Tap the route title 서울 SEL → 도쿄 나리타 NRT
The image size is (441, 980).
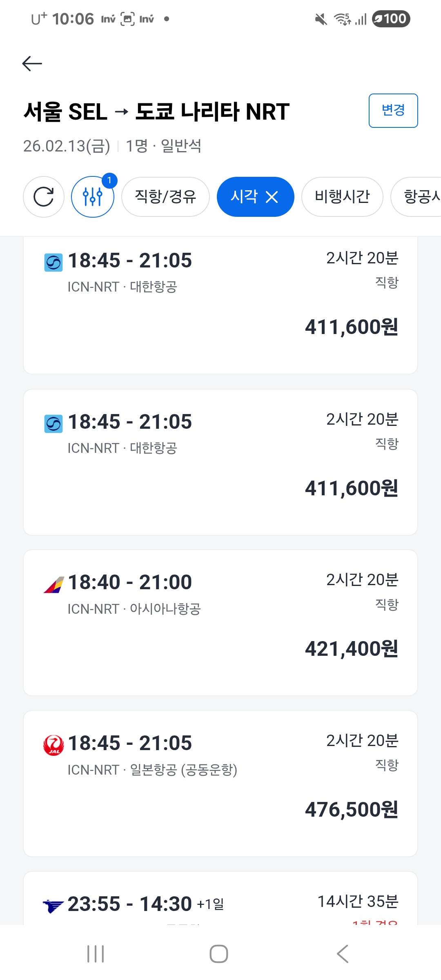156,112
